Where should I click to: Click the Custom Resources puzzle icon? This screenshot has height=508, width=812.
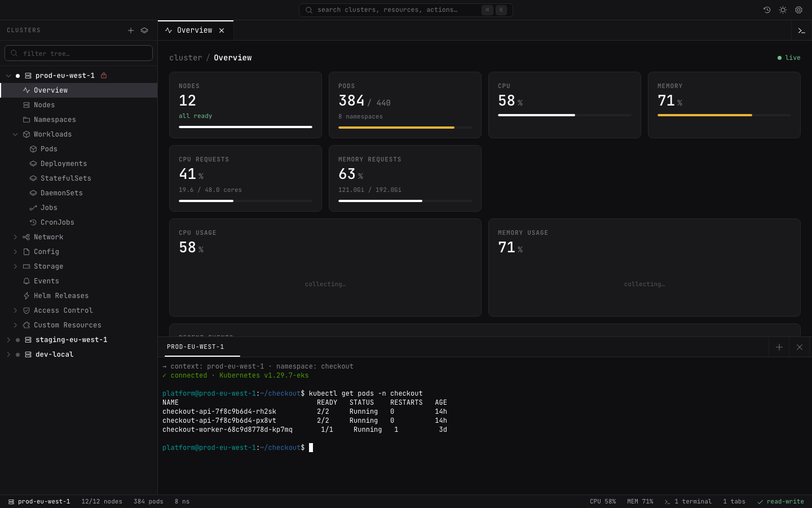27,325
